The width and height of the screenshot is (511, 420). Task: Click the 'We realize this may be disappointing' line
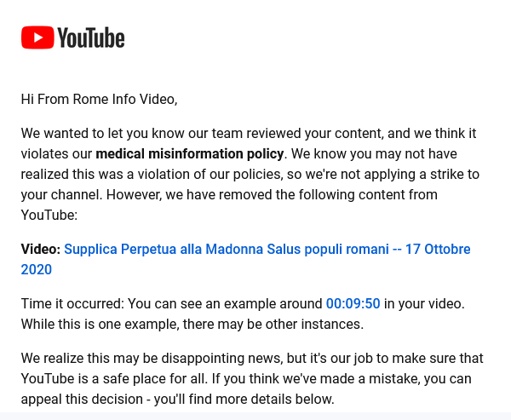(x=252, y=358)
